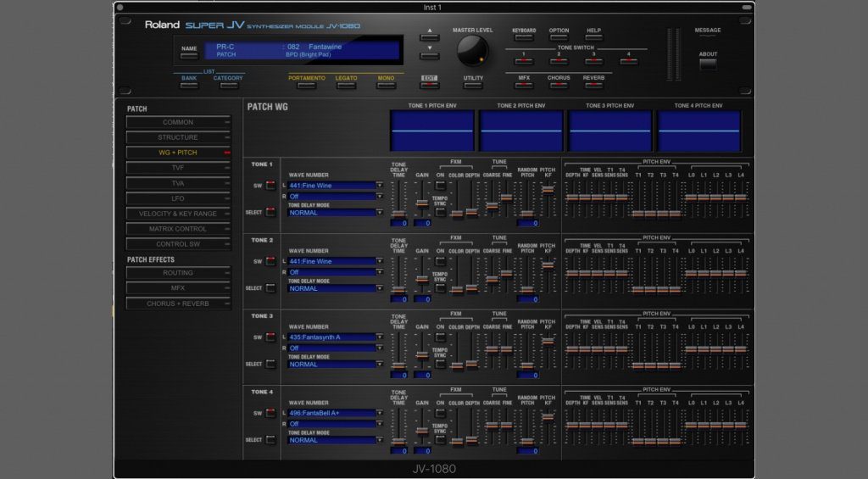
Task: Open Tone 1 wave R dropdown
Action: click(336, 197)
